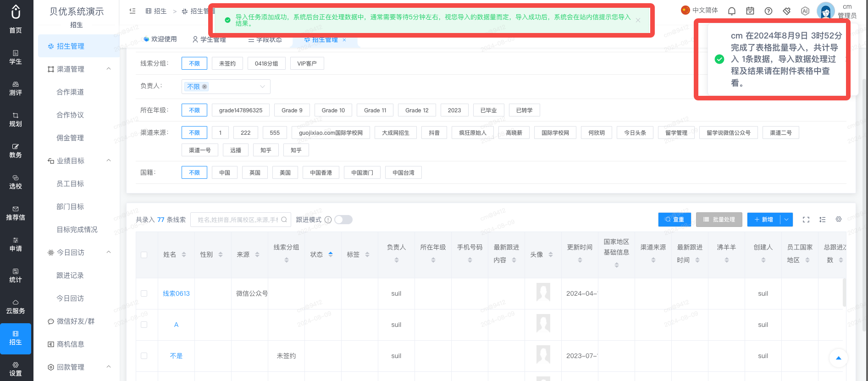Open the 负责人 dropdown selector
This screenshot has width=868, height=381.
[x=226, y=87]
